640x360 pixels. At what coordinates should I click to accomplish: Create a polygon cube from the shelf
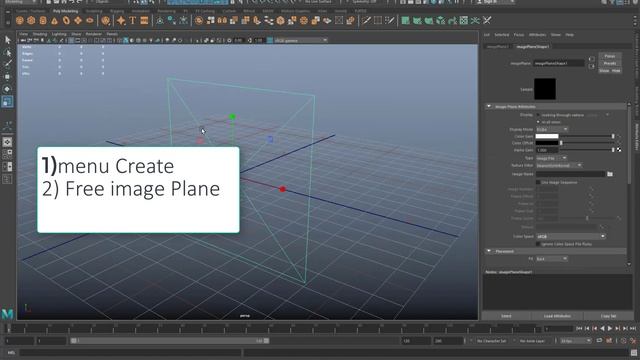[31, 20]
